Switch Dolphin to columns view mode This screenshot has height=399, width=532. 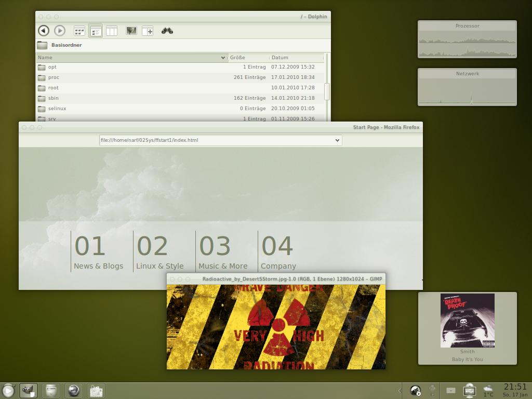112,31
